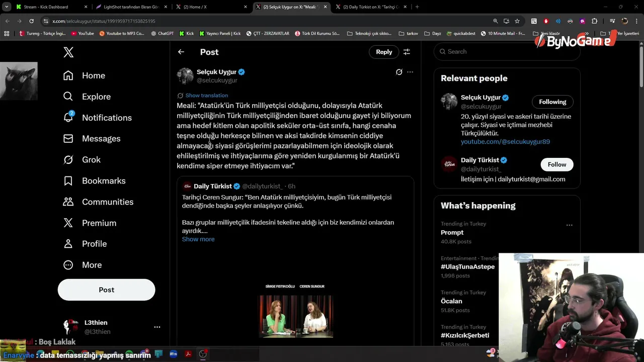The image size is (644, 362).
Task: Open the Prompt trending topic
Action: click(452, 233)
